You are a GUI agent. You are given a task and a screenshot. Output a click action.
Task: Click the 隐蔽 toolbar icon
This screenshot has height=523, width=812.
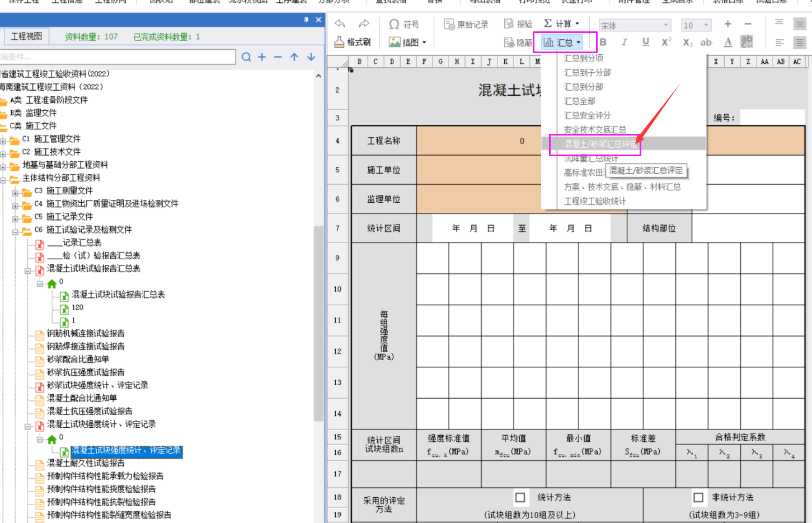(518, 43)
